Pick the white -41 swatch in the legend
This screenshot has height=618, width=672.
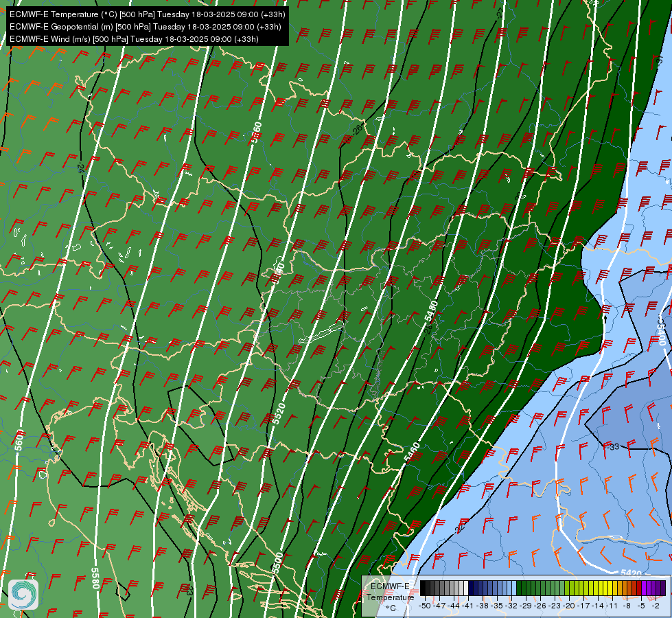(x=466, y=588)
